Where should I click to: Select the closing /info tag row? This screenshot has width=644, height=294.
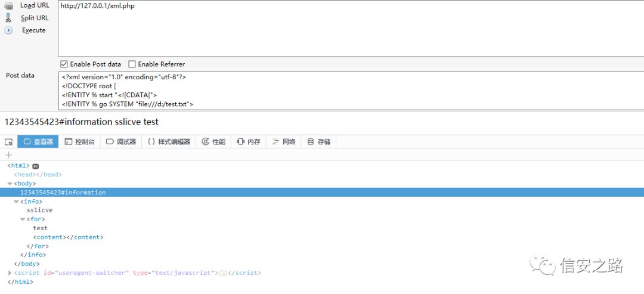33,255
